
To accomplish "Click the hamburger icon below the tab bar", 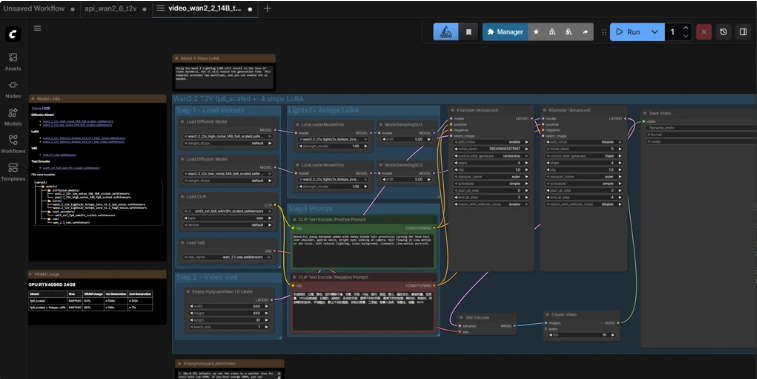I will coord(37,28).
